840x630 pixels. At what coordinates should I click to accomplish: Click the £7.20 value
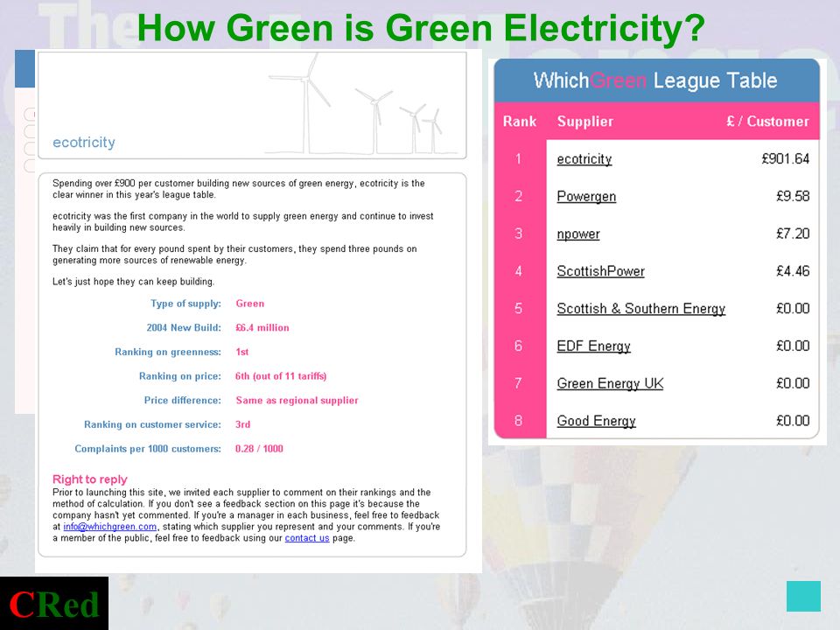(x=793, y=234)
